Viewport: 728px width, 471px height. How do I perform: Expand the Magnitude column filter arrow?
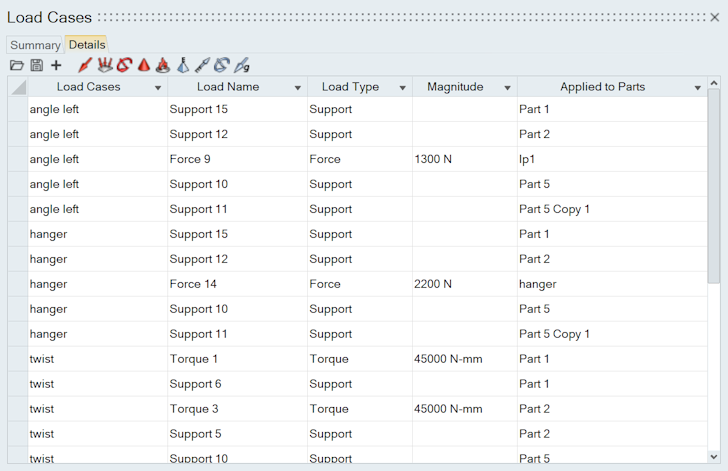coord(508,88)
